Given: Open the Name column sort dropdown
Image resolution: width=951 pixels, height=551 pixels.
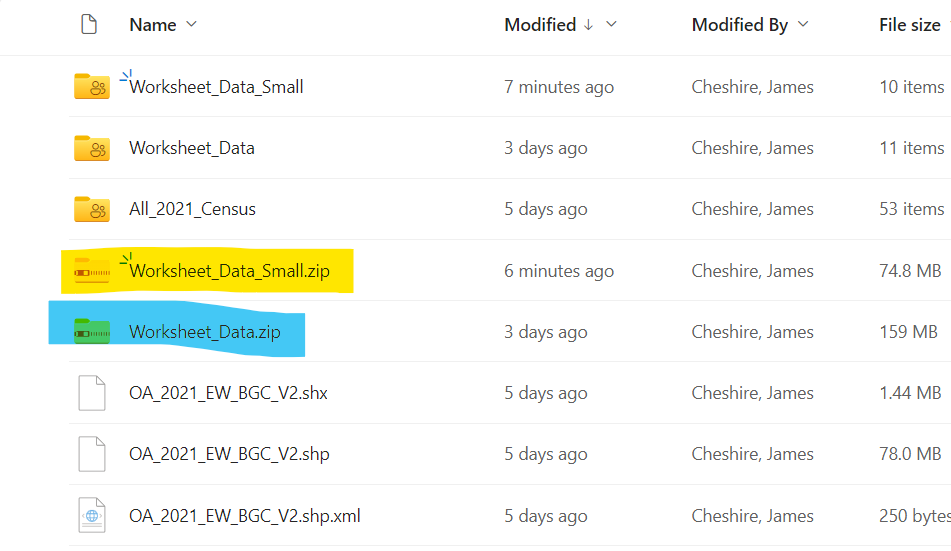Looking at the screenshot, I should (x=191, y=25).
